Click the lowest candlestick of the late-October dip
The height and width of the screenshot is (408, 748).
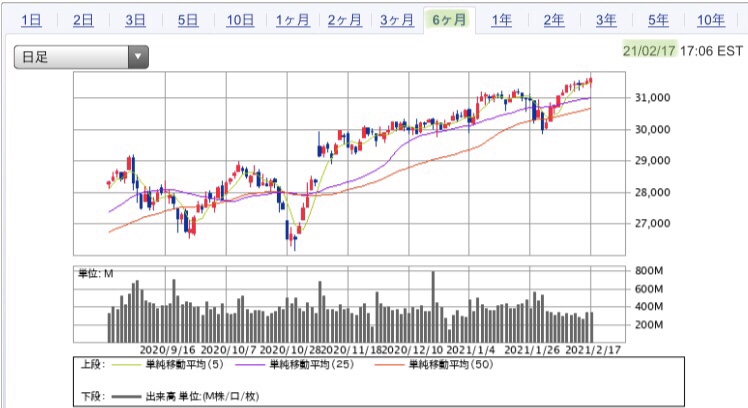[295, 240]
